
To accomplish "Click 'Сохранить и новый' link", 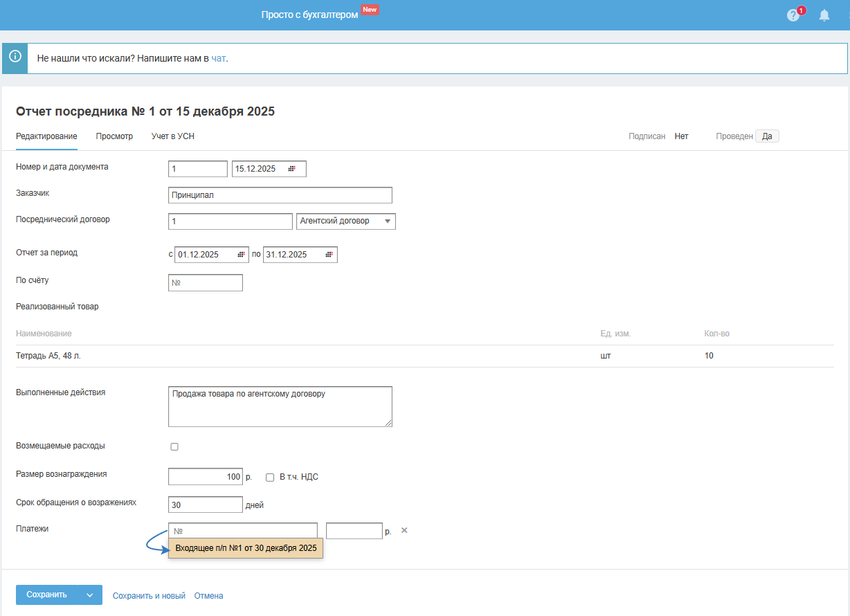I will point(149,595).
